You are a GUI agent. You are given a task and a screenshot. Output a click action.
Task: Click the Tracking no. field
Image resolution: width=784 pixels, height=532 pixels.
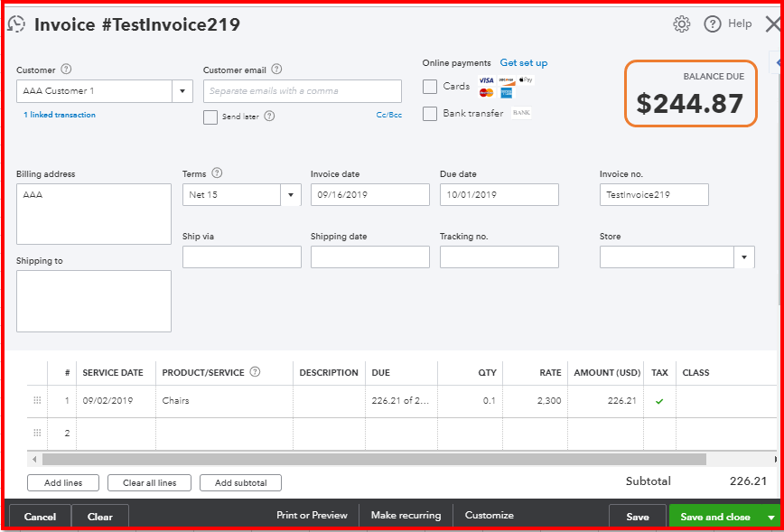click(499, 257)
